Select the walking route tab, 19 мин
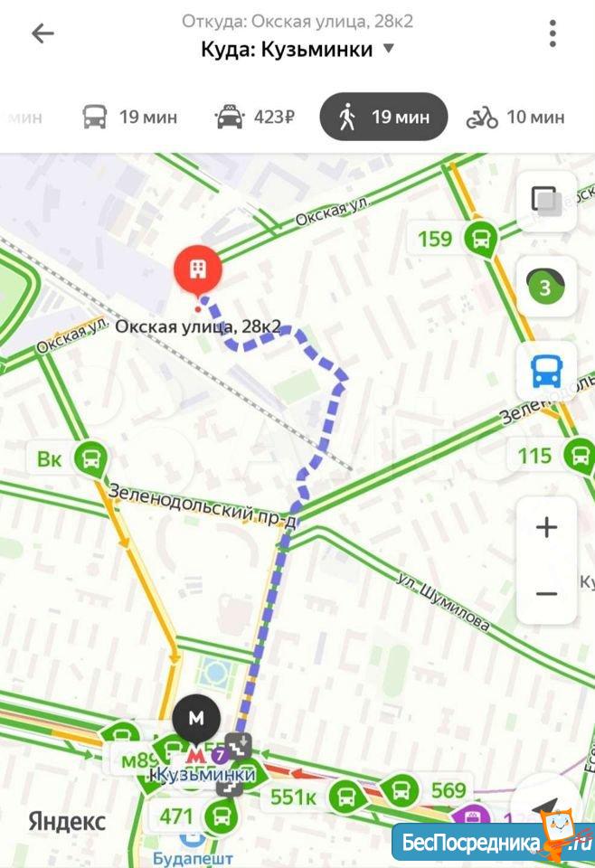The width and height of the screenshot is (595, 868). (383, 117)
